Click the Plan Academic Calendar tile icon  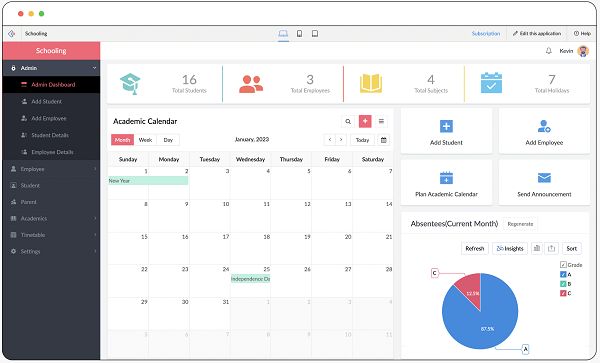point(446,178)
